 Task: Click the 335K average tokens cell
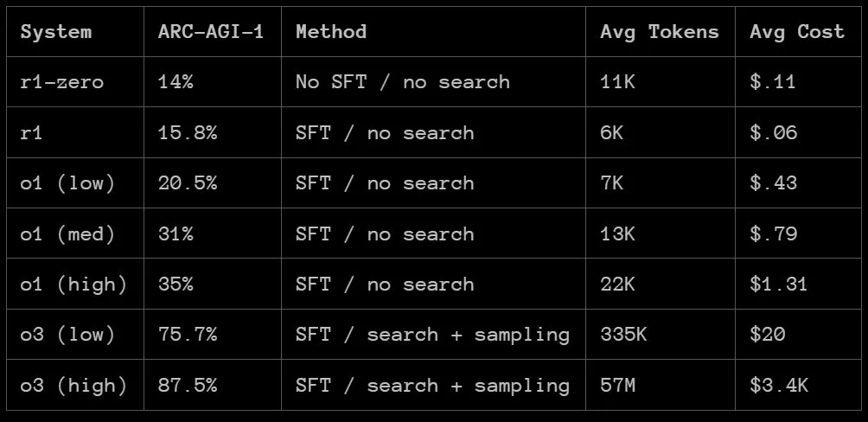[623, 335]
